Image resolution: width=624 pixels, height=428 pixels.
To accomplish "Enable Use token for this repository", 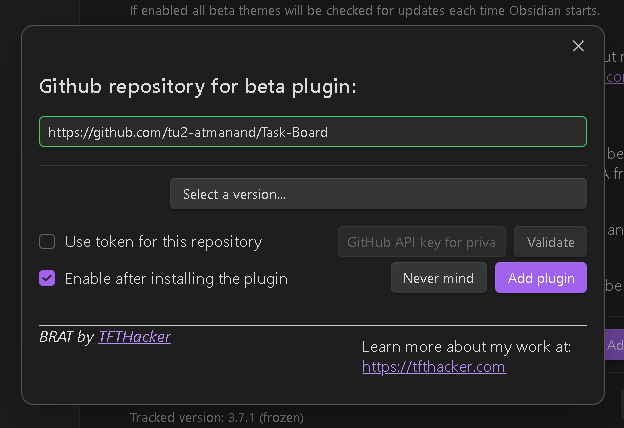I will 47,241.
